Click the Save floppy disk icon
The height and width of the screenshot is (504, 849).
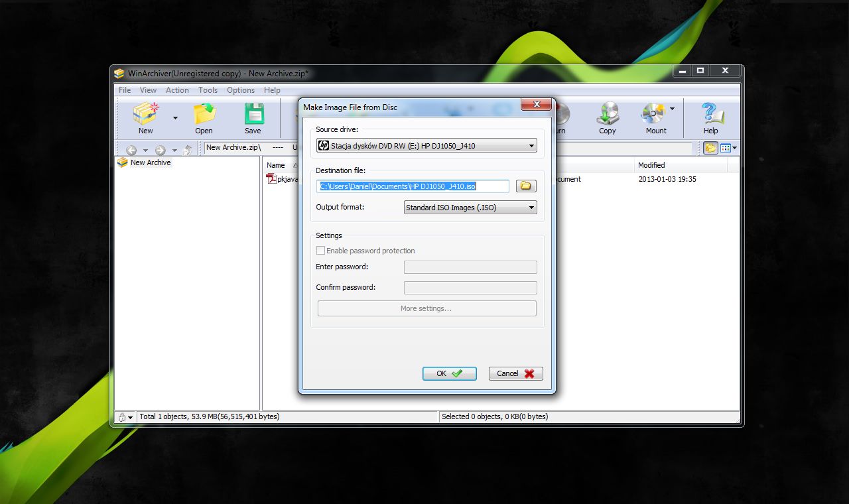[253, 114]
